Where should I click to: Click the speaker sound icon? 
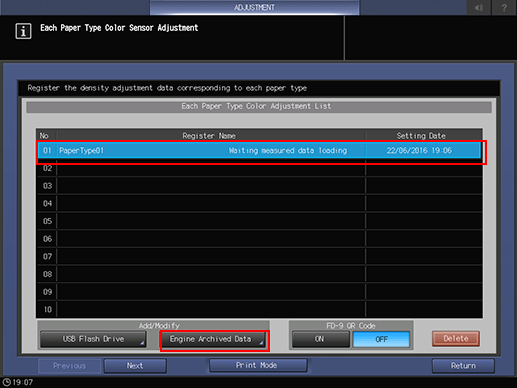point(479,7)
